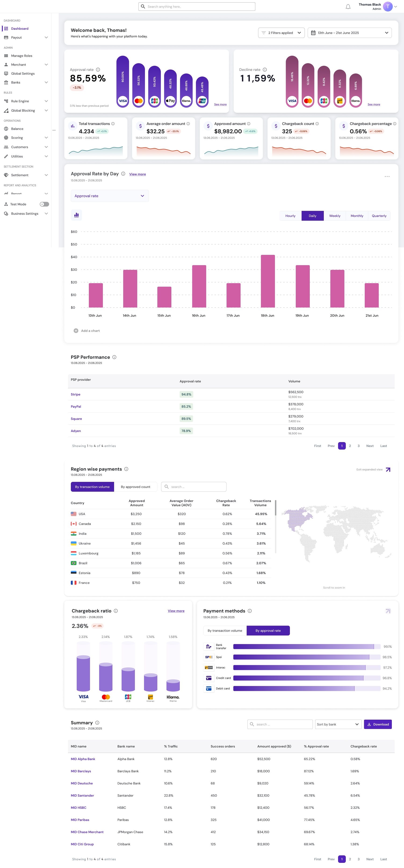The width and height of the screenshot is (404, 868).
Task: Open the three-dot chart options menu
Action: point(387,176)
